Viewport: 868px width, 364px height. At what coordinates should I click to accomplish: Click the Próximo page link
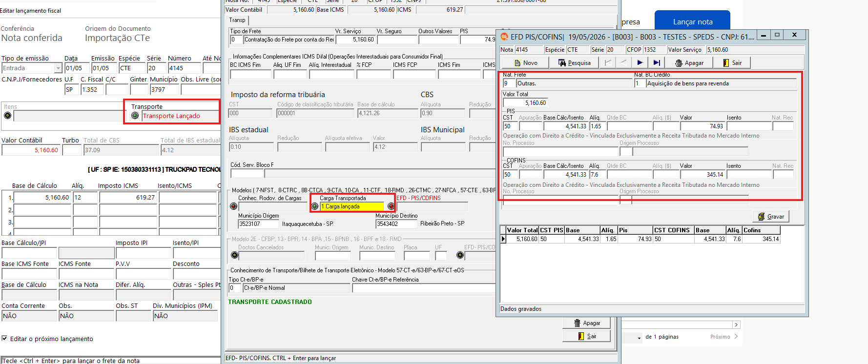pyautogui.click(x=724, y=337)
